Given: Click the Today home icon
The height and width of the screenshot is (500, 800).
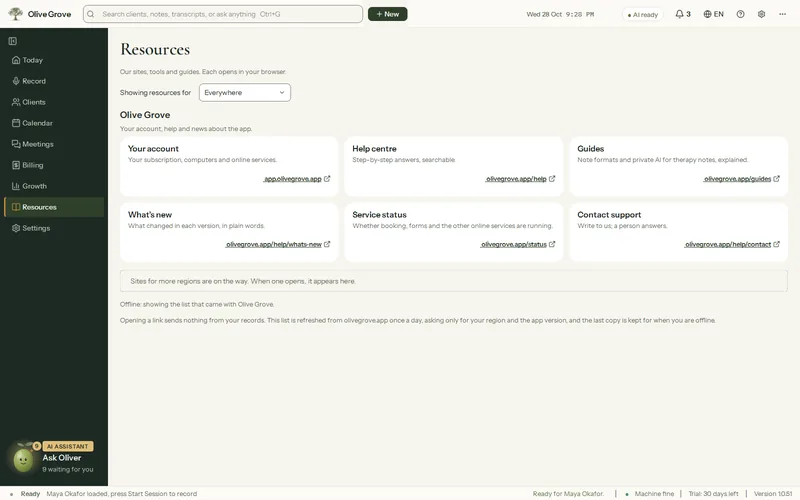Looking at the screenshot, I should 16,60.
